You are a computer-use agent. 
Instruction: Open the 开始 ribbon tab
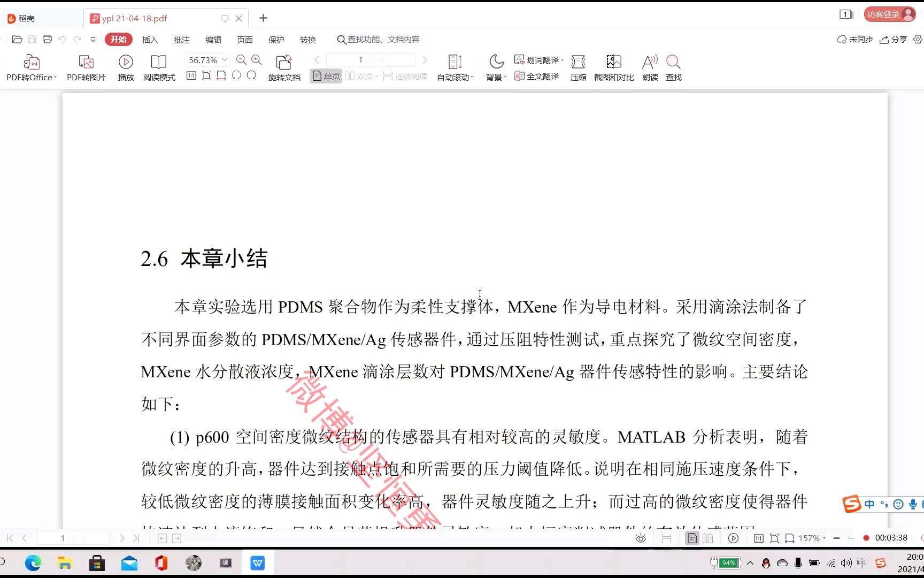[x=119, y=40]
